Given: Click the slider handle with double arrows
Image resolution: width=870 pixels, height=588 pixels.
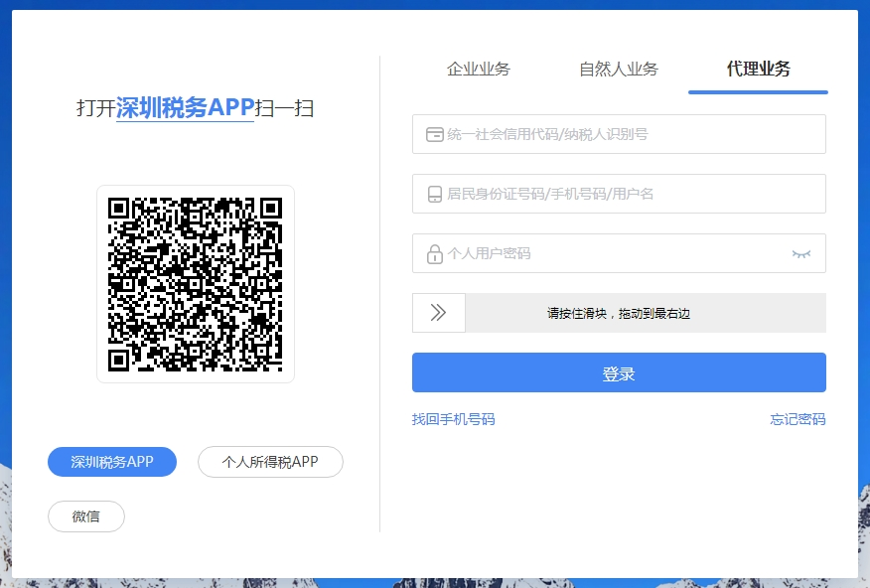Looking at the screenshot, I should point(439,313).
